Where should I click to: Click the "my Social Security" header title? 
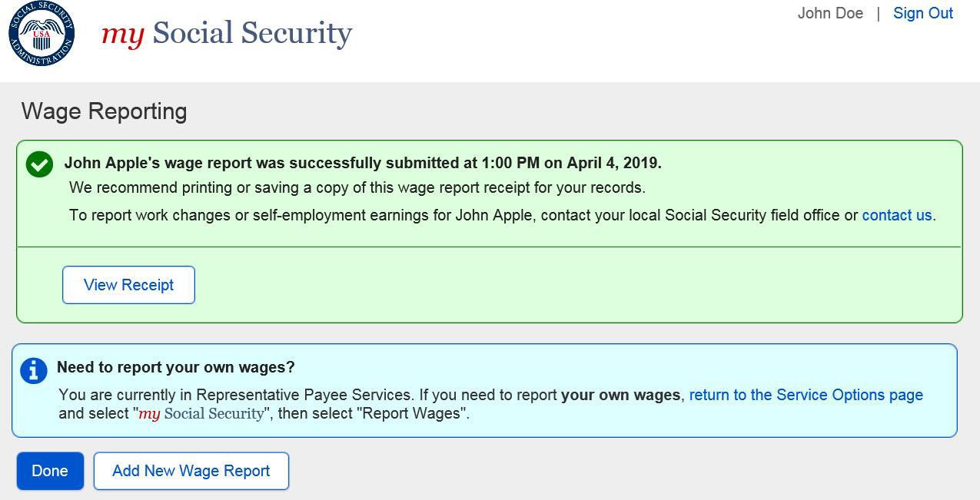pos(227,33)
